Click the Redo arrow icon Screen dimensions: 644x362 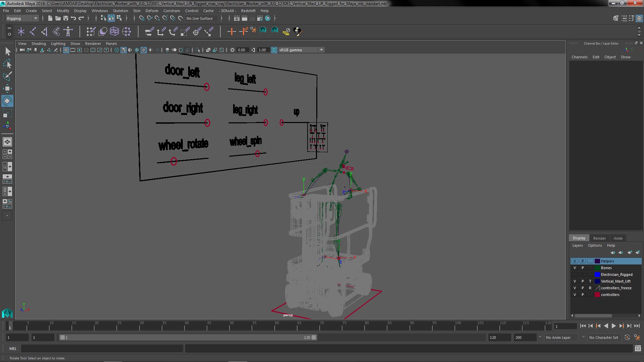(x=81, y=18)
